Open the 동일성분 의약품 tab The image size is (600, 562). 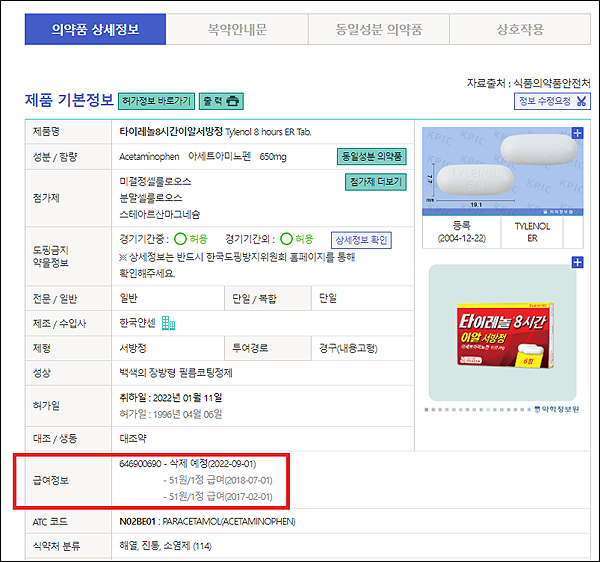coord(379,29)
